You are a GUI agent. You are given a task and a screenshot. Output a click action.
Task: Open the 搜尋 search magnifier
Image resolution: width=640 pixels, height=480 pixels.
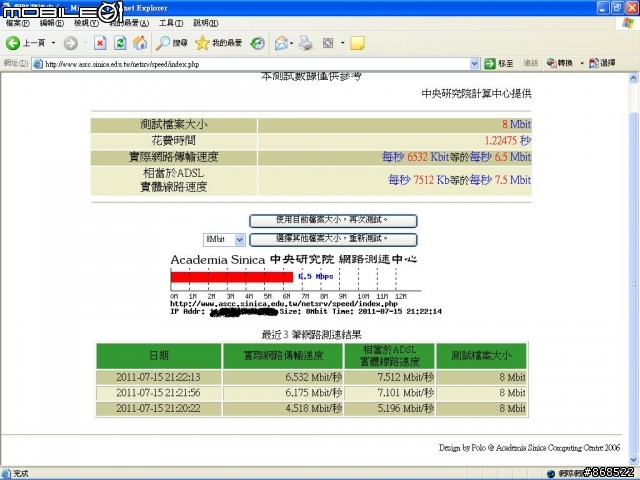(x=171, y=43)
